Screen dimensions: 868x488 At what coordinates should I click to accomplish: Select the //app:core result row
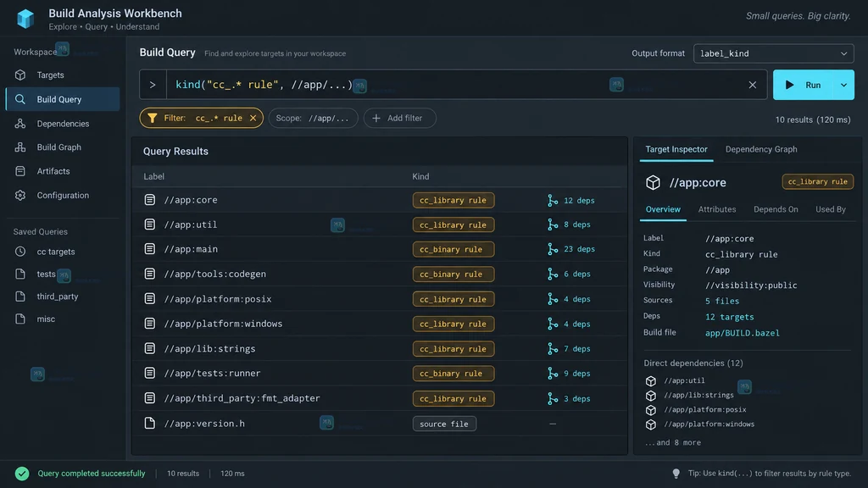(380, 200)
